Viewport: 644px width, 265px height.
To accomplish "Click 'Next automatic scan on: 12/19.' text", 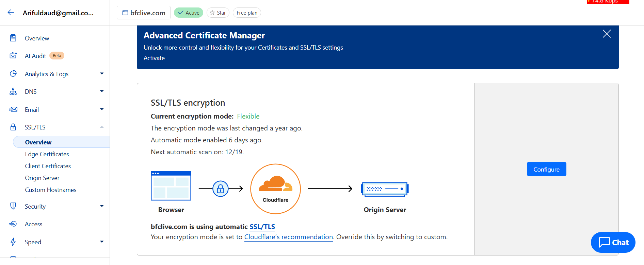I will click(x=197, y=152).
